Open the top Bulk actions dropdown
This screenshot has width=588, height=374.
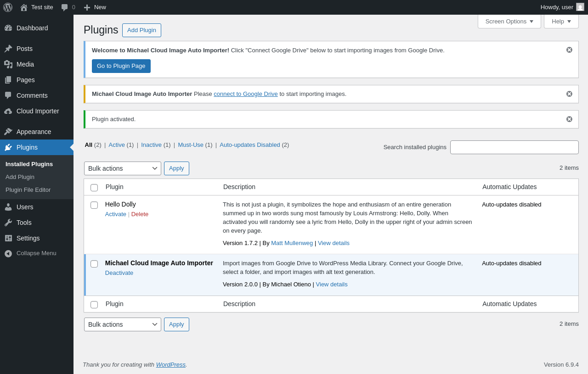[x=123, y=168]
